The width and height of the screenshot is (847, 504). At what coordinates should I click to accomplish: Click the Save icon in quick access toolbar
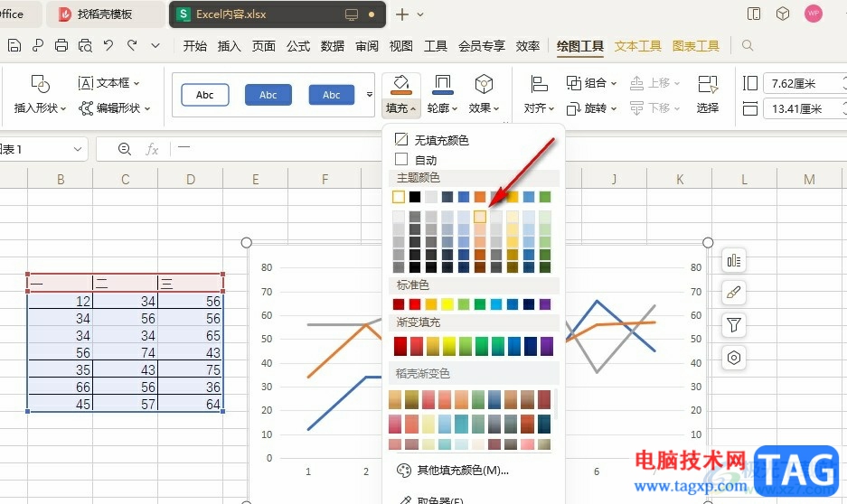(14, 45)
